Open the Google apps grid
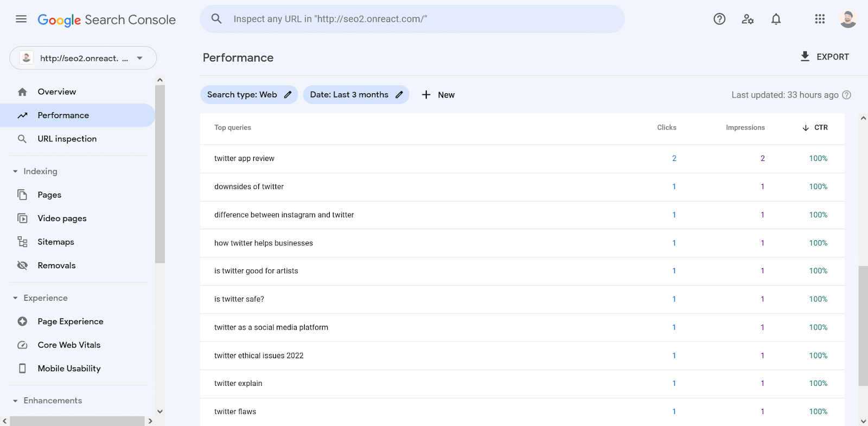This screenshot has height=426, width=868. click(x=820, y=19)
